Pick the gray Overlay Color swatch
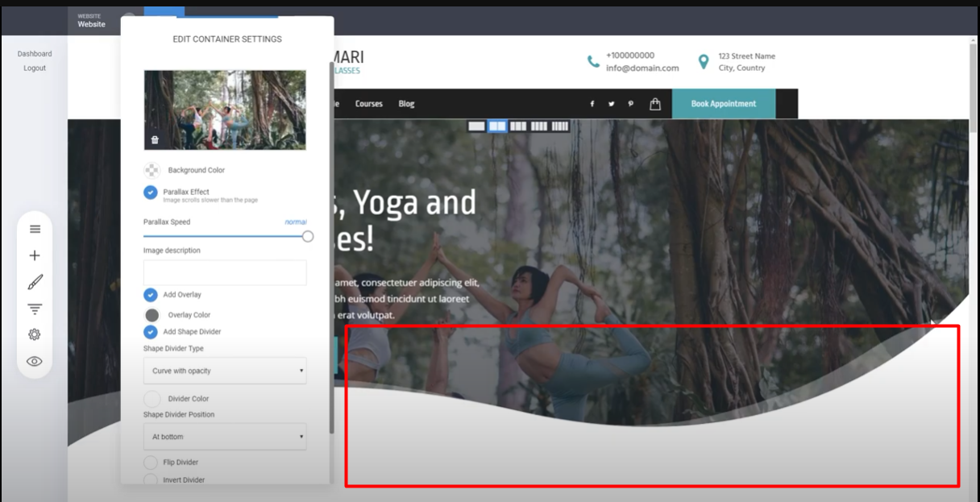The height and width of the screenshot is (502, 980). click(x=152, y=315)
